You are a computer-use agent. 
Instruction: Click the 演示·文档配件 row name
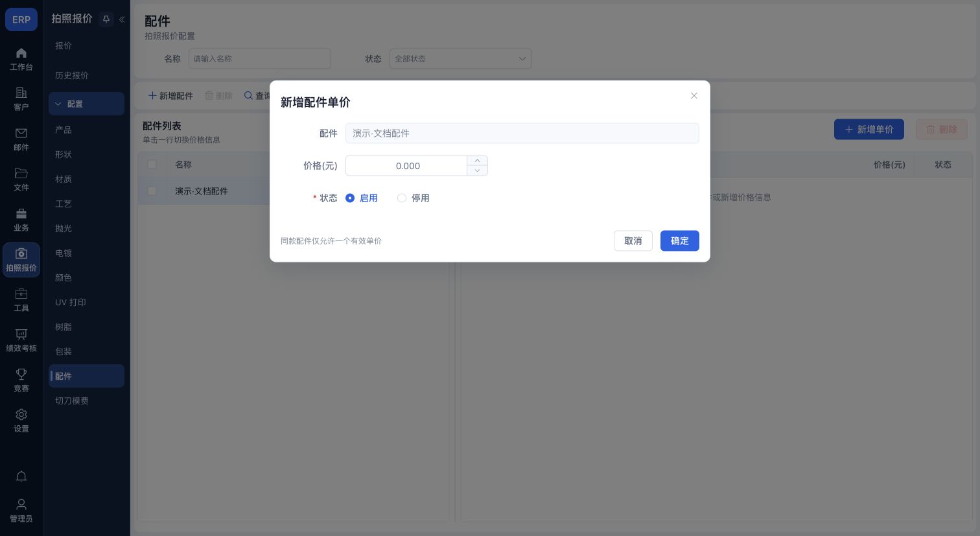(x=202, y=191)
